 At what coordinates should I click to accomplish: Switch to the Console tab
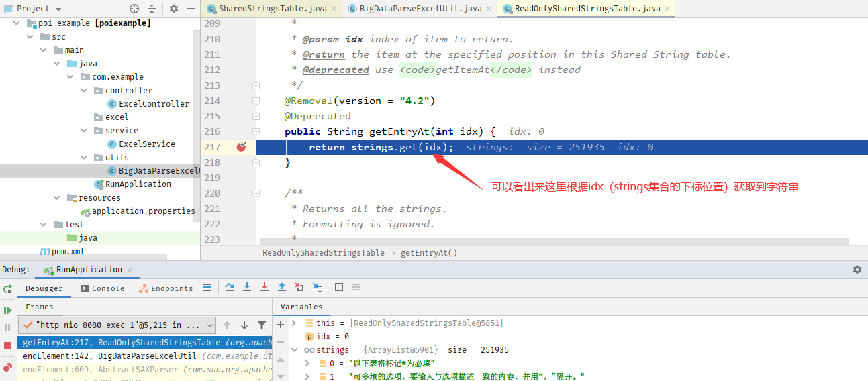pos(102,288)
